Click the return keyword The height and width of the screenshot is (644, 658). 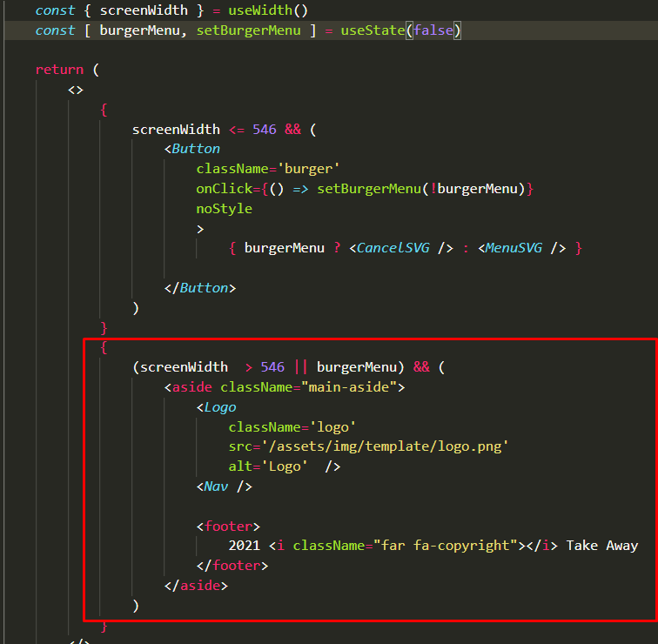pyautogui.click(x=59, y=70)
